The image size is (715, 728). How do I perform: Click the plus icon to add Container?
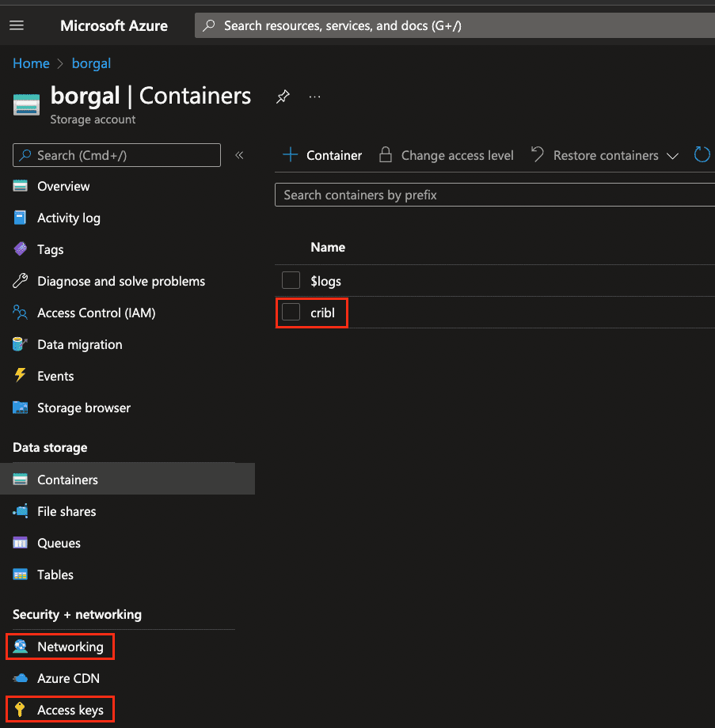pyautogui.click(x=291, y=155)
